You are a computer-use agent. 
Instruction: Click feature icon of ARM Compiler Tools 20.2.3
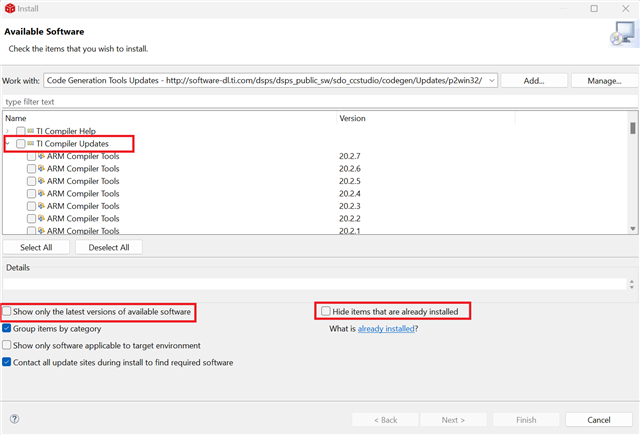41,206
